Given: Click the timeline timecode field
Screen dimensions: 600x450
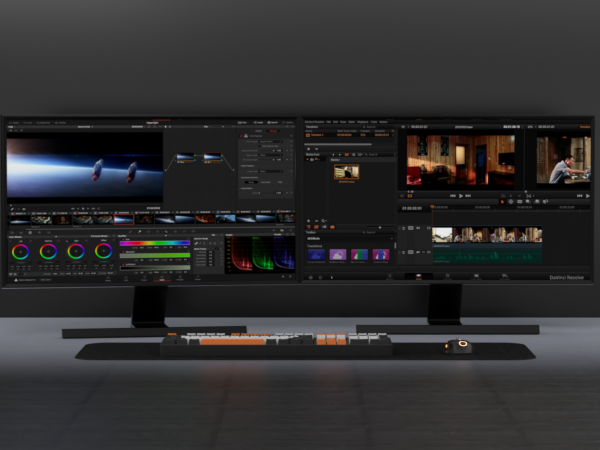Looking at the screenshot, I should pyautogui.click(x=412, y=209).
